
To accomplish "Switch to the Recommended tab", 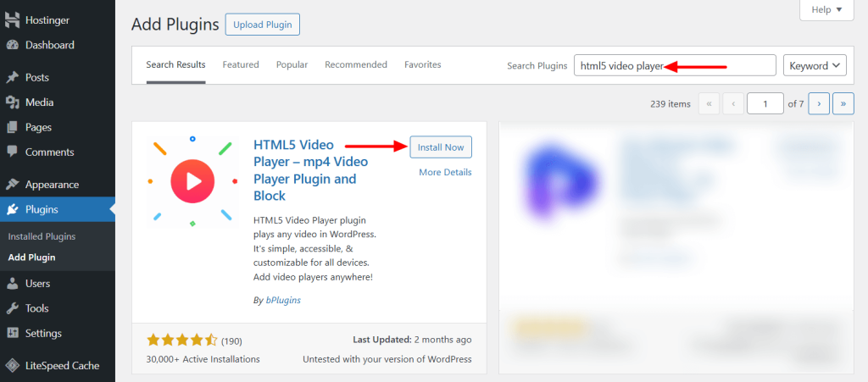I will coord(356,64).
